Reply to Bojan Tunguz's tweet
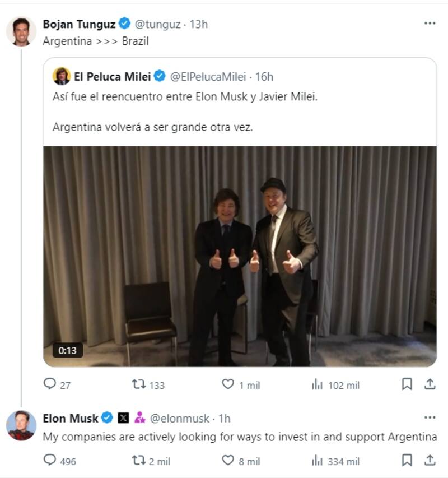This screenshot has width=448, height=478. [50, 384]
